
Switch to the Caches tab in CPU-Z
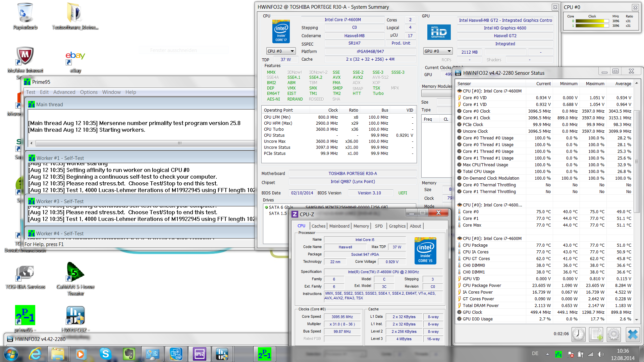tap(318, 226)
